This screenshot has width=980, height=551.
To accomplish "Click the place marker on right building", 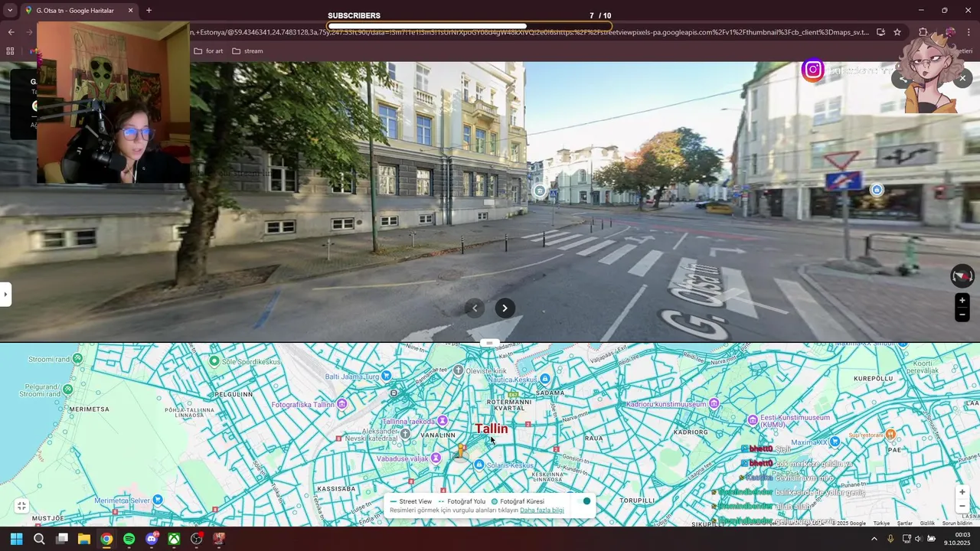I will pyautogui.click(x=877, y=190).
